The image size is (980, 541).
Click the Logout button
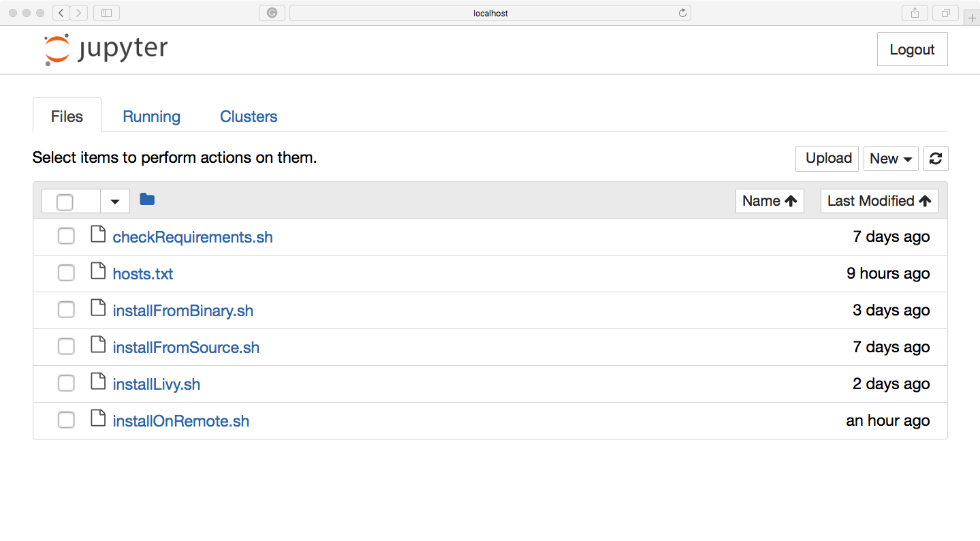912,49
